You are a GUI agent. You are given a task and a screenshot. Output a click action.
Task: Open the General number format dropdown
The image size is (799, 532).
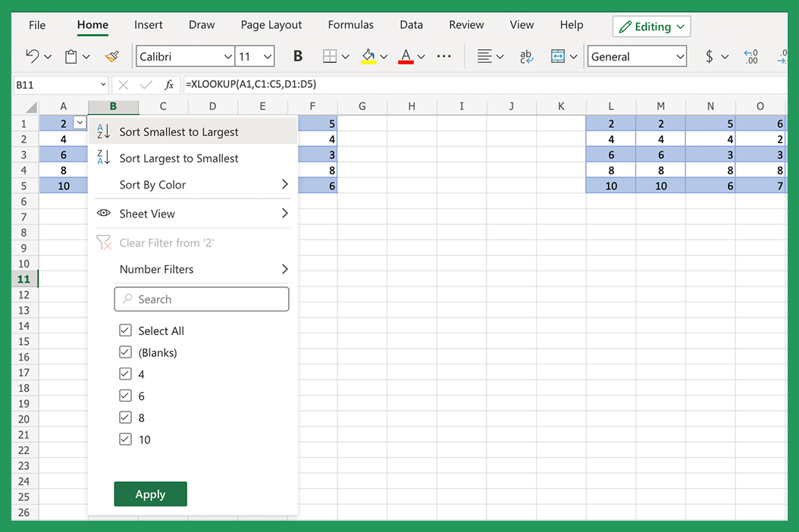tap(637, 56)
